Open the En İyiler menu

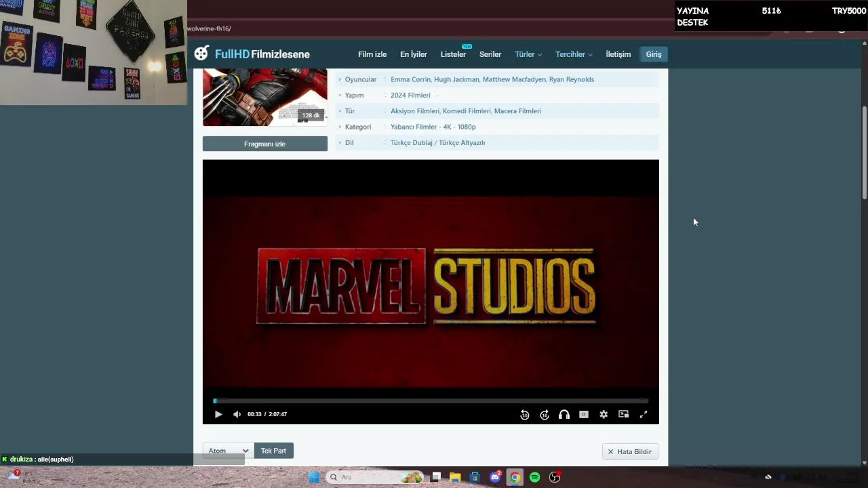click(414, 54)
